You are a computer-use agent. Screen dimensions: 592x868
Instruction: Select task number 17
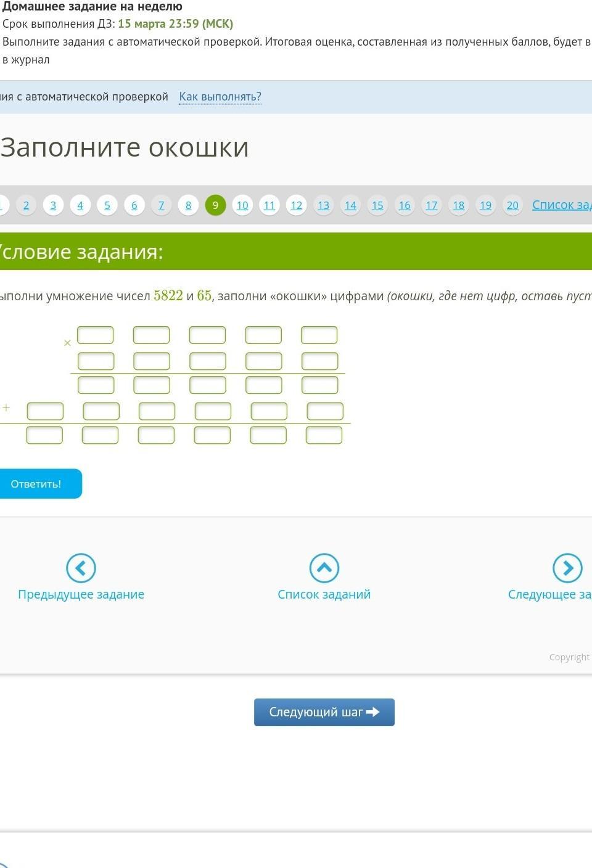pos(432,205)
